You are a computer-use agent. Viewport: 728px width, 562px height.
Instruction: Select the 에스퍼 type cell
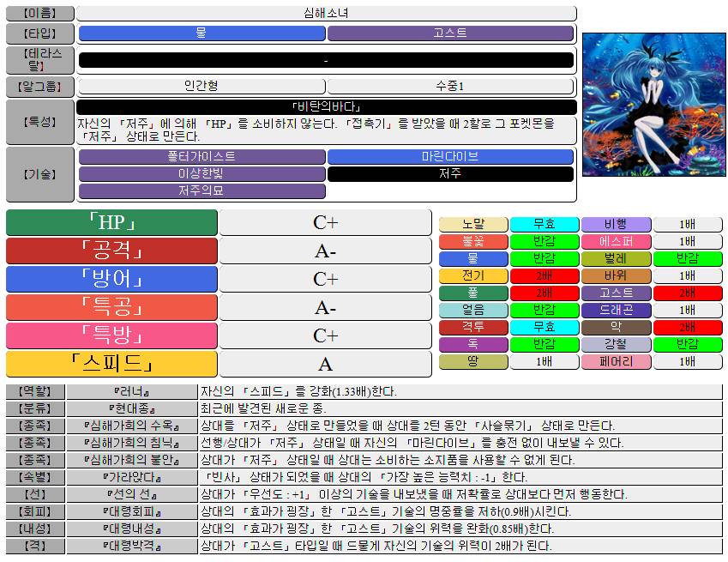616,242
